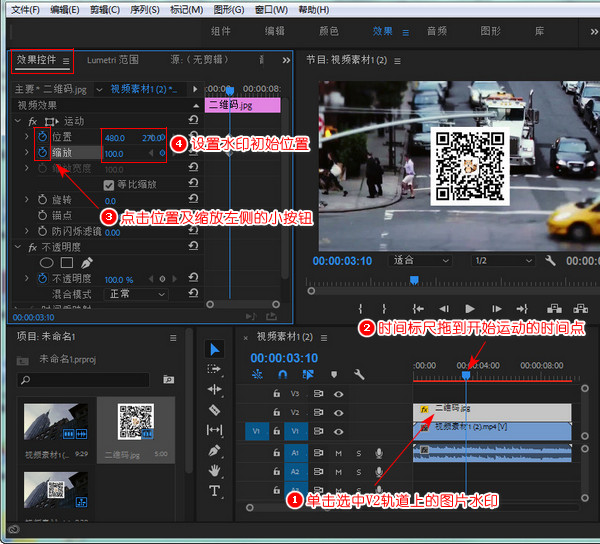Select the Razor tool

214,410
